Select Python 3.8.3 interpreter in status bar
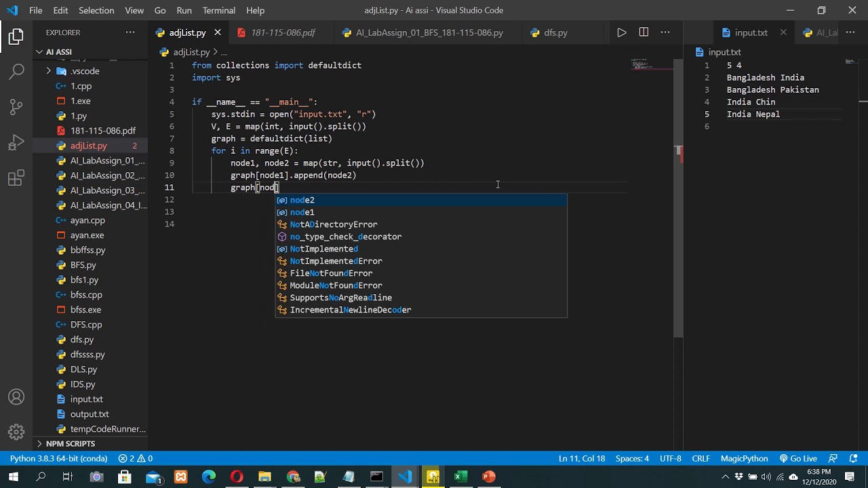The width and height of the screenshot is (868, 488). click(x=58, y=459)
